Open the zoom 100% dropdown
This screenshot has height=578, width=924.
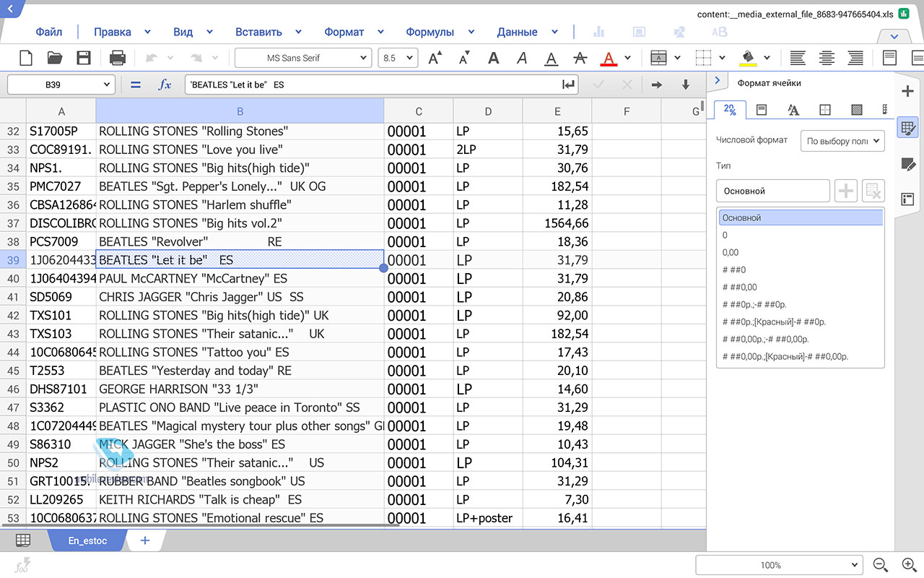click(779, 565)
